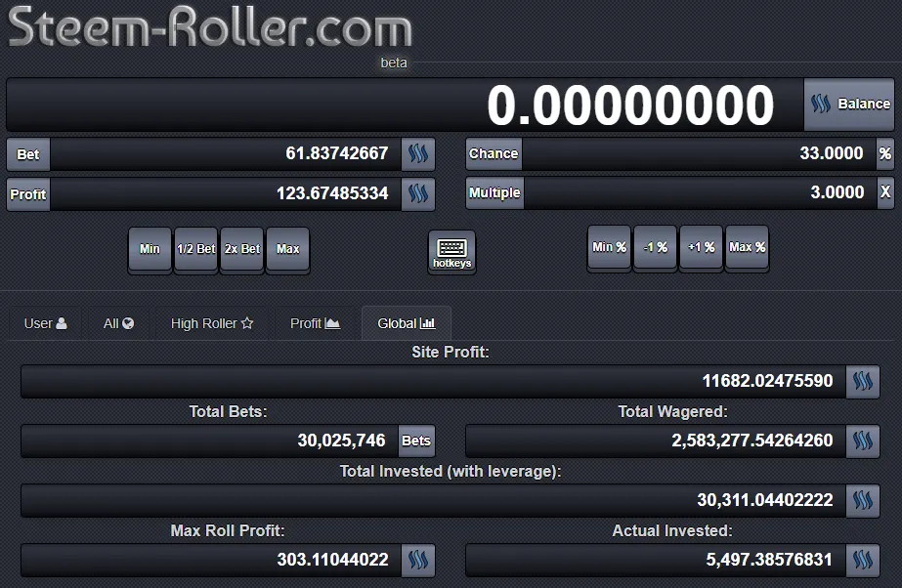The height and width of the screenshot is (588, 902).
Task: Increase chance with +1 % button
Action: pyautogui.click(x=702, y=247)
